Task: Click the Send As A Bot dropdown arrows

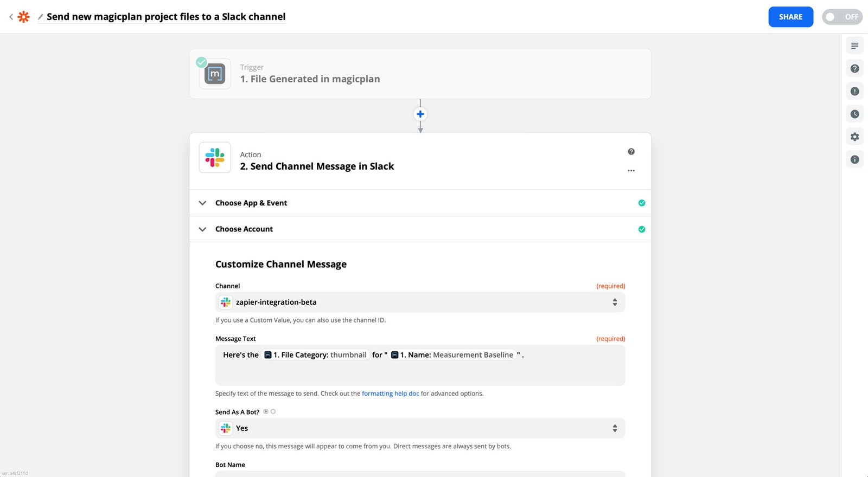Action: 615,428
